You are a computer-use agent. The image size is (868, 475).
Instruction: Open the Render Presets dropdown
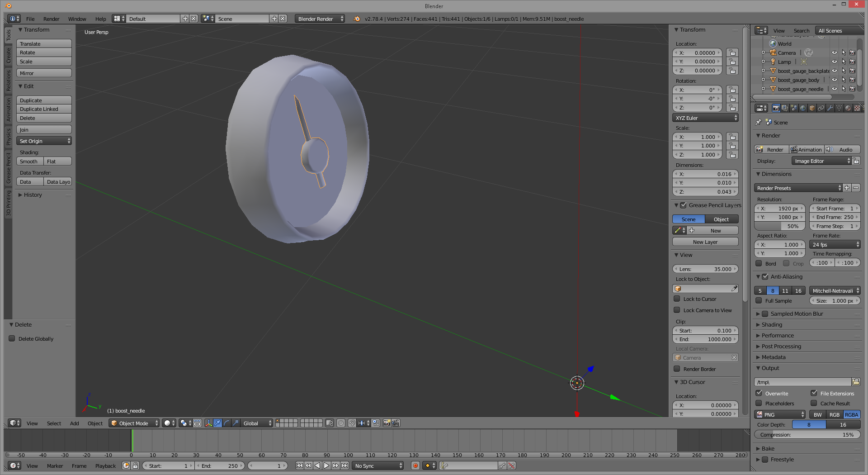pyautogui.click(x=798, y=188)
